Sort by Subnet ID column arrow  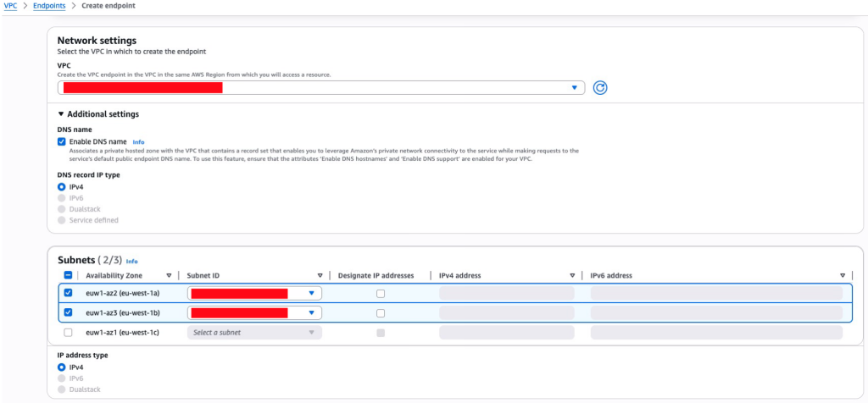[x=320, y=275]
